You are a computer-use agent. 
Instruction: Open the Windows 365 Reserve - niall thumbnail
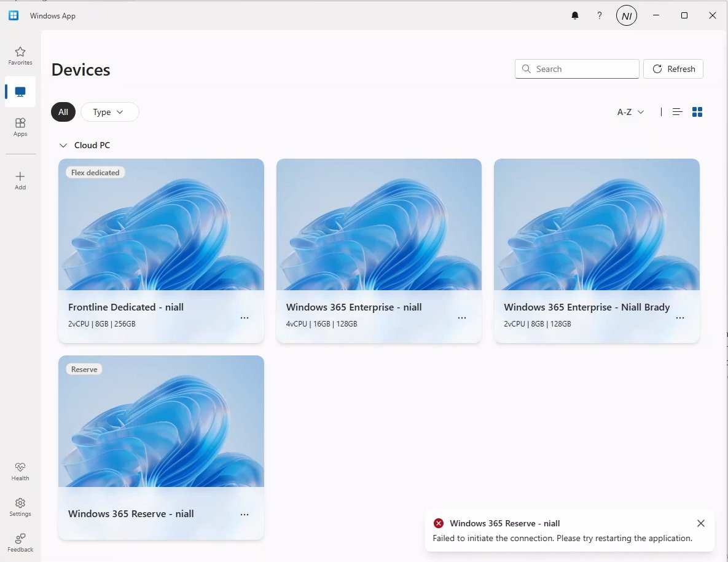pyautogui.click(x=161, y=421)
